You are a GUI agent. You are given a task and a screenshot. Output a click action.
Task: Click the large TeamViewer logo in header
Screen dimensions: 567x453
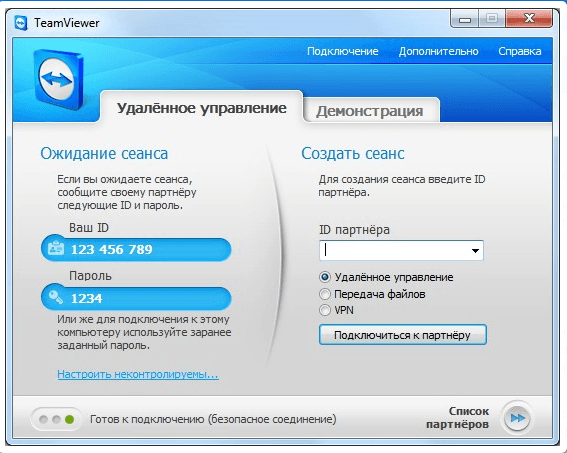click(x=59, y=79)
